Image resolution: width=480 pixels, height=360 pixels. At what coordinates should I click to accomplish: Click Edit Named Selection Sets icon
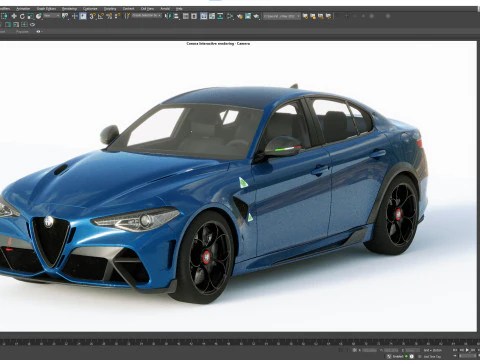pyautogui.click(x=127, y=16)
